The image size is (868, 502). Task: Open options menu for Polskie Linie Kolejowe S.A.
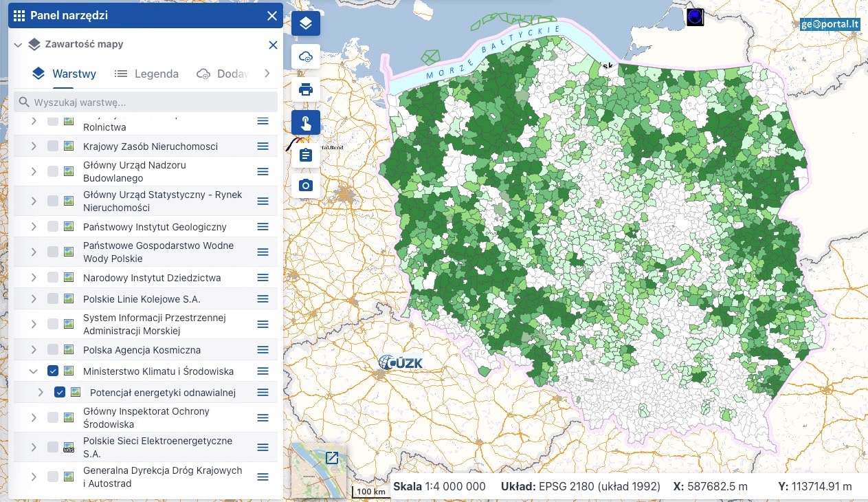(263, 298)
